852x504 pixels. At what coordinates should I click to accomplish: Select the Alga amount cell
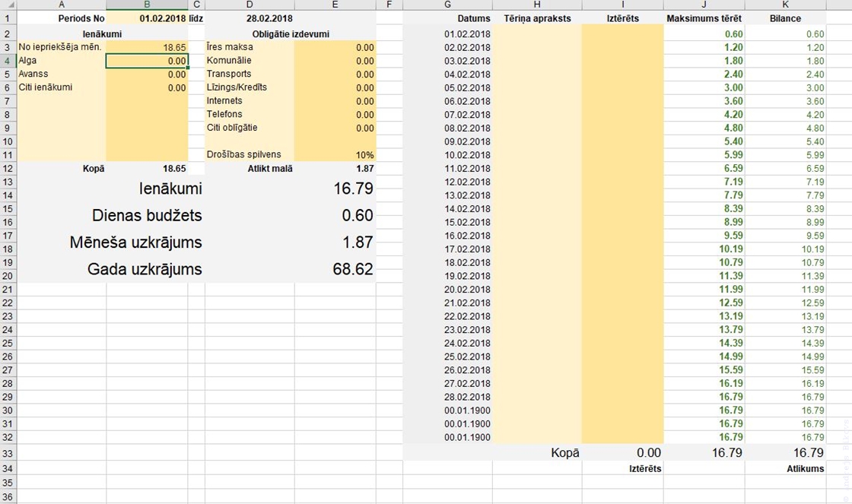[x=147, y=61]
